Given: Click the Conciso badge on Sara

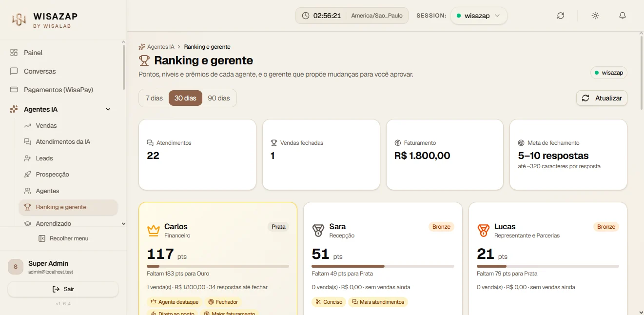Looking at the screenshot, I should pos(329,302).
